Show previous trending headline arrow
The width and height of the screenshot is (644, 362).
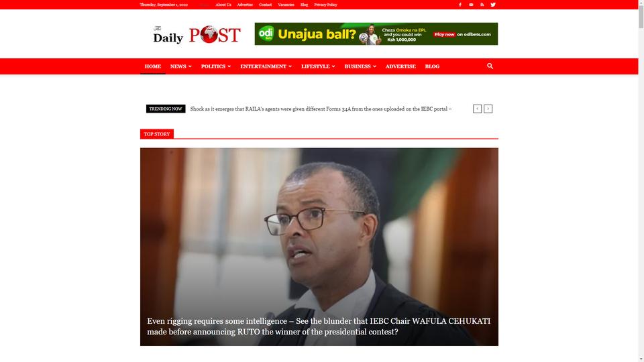click(x=477, y=109)
